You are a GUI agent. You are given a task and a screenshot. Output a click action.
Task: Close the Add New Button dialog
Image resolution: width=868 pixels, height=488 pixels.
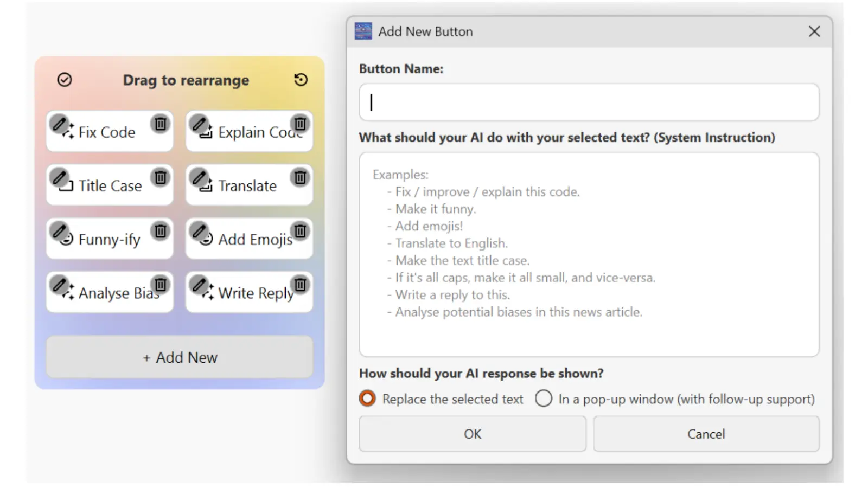point(814,31)
